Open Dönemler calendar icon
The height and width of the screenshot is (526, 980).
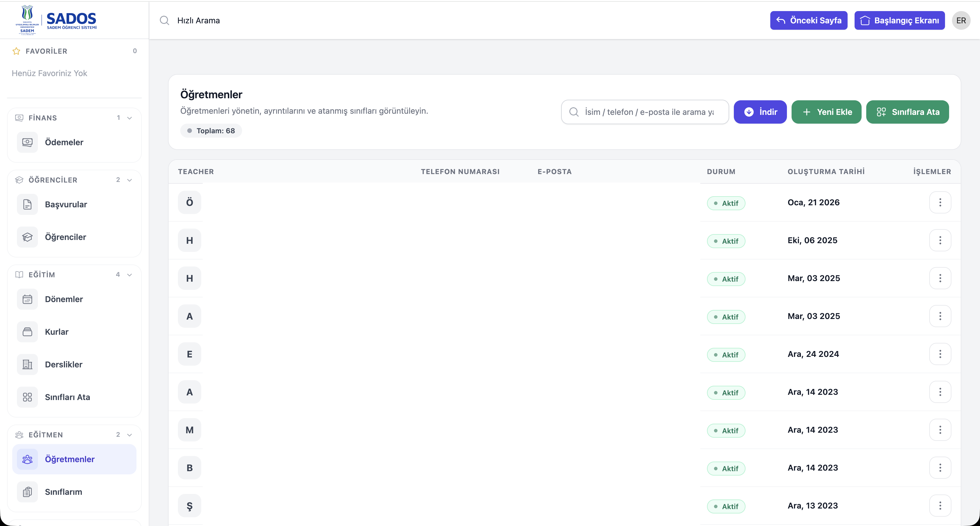(x=27, y=299)
